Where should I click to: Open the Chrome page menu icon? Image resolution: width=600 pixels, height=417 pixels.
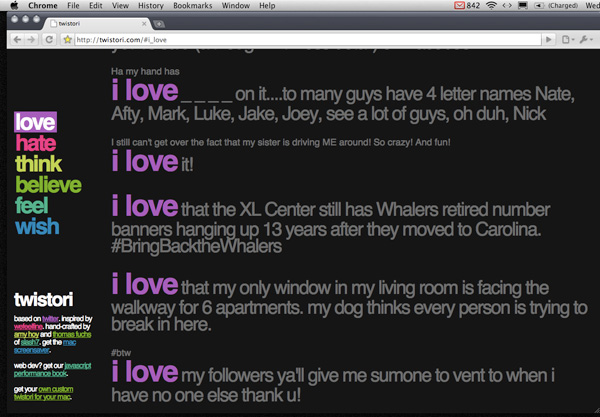[x=567, y=39]
